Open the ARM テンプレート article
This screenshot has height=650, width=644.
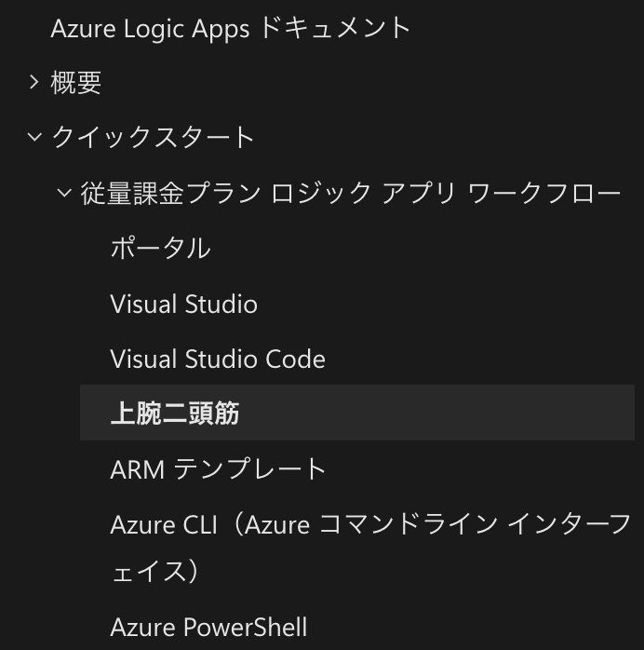click(218, 468)
